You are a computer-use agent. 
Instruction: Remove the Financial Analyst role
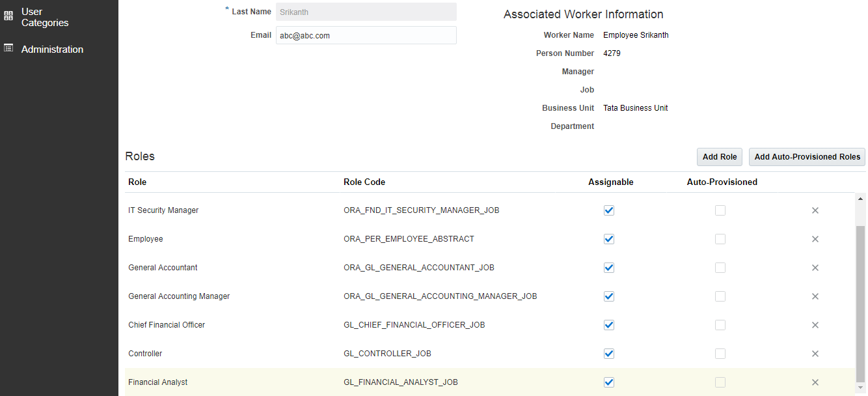815,382
